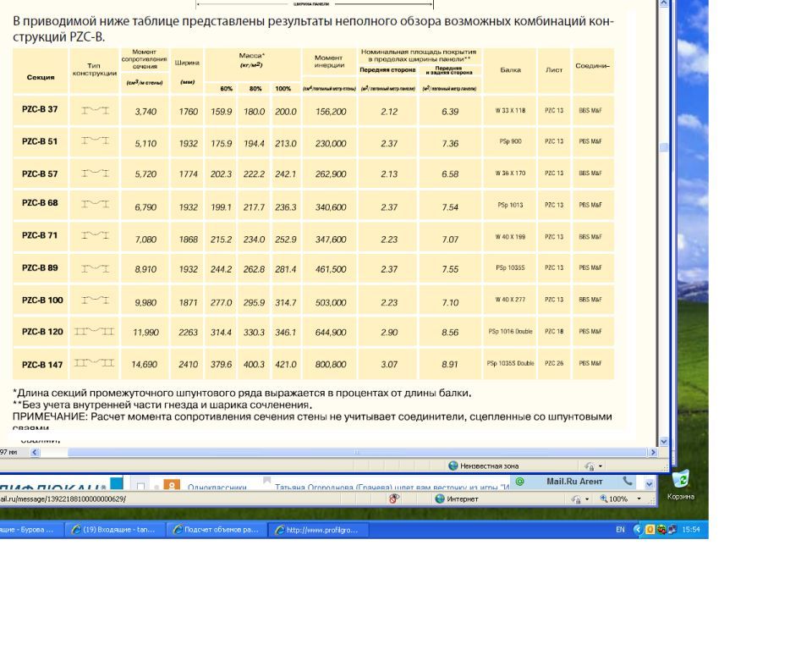Click the Балка column header
This screenshot has height=650, width=812.
click(510, 70)
